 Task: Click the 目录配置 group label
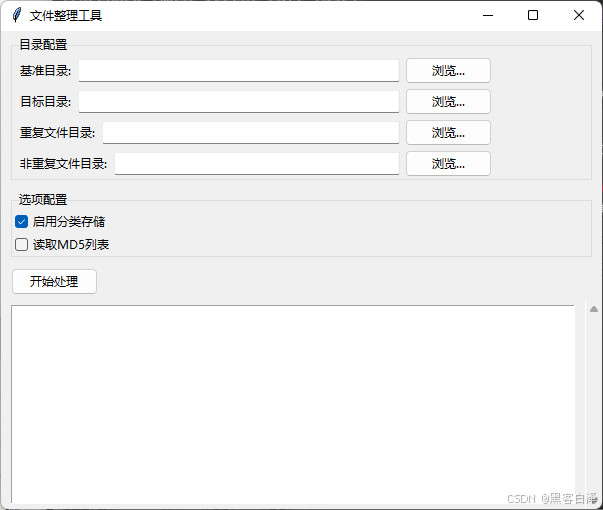coord(43,45)
